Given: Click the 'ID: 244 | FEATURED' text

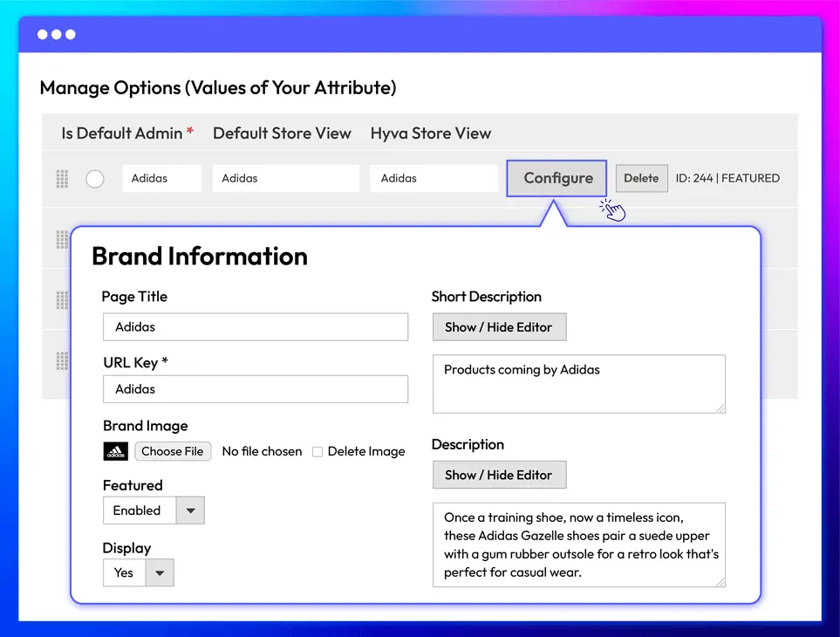Looking at the screenshot, I should click(x=727, y=178).
